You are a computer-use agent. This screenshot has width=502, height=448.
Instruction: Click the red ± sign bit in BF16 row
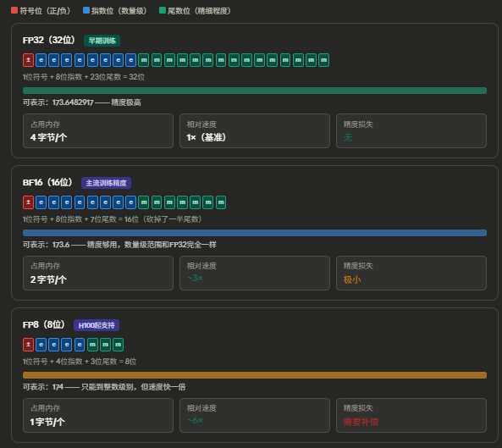pos(28,202)
